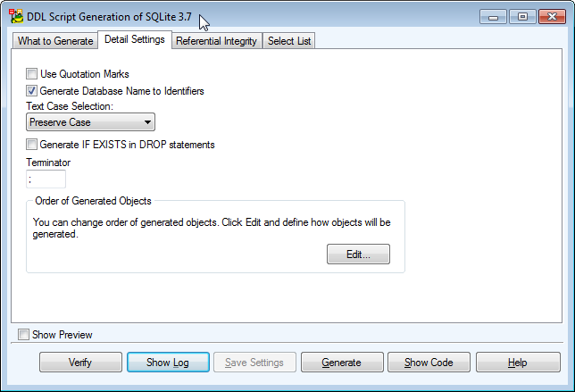
Task: Click the Show Log button
Action: point(167,363)
